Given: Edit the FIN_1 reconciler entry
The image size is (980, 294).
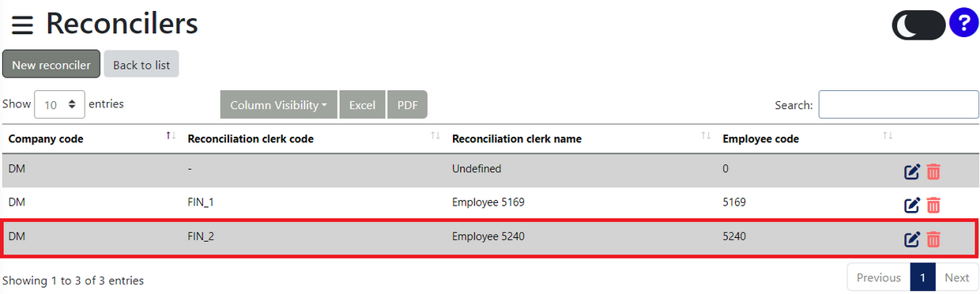Looking at the screenshot, I should pos(912,205).
